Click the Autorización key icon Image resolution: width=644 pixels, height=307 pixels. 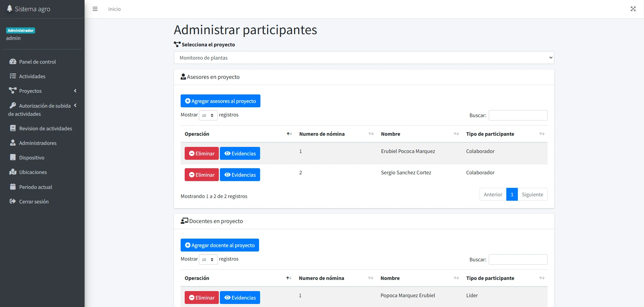pyautogui.click(x=13, y=105)
